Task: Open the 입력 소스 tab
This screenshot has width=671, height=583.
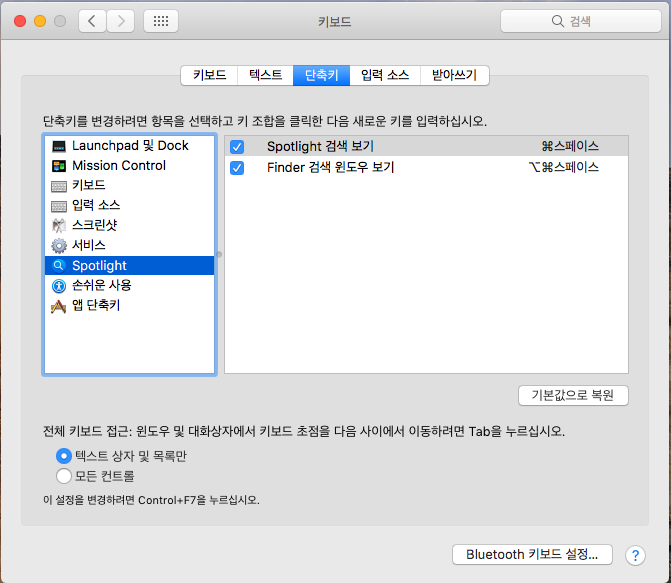Action: click(385, 75)
